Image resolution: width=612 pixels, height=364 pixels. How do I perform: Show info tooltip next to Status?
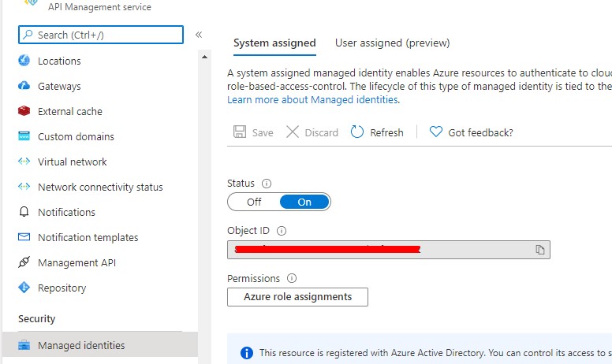(266, 184)
